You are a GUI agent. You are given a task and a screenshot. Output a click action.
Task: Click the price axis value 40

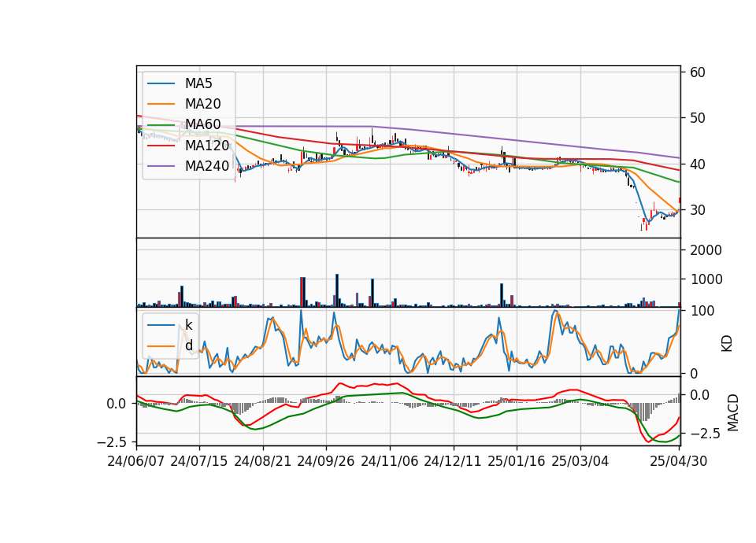point(698,164)
